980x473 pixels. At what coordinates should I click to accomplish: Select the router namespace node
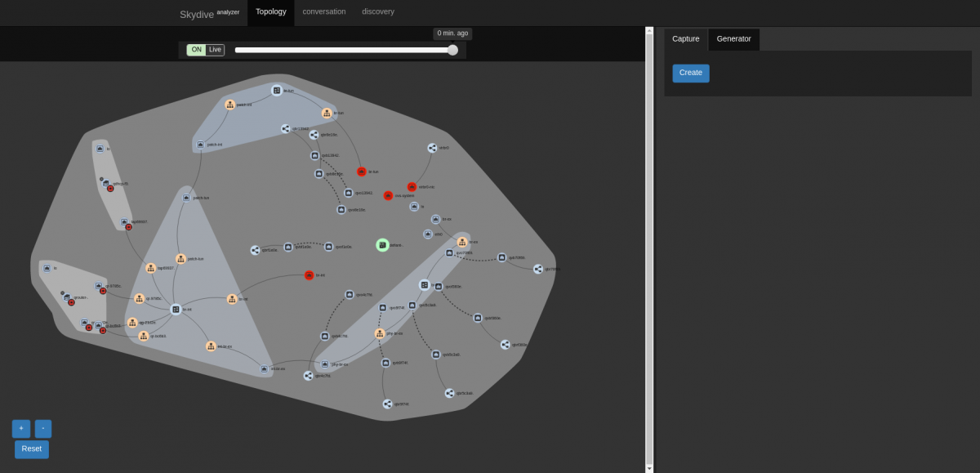(x=69, y=297)
